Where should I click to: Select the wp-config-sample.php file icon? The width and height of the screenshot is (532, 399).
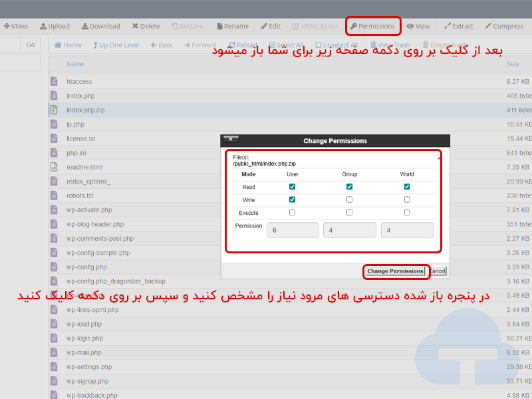click(54, 252)
